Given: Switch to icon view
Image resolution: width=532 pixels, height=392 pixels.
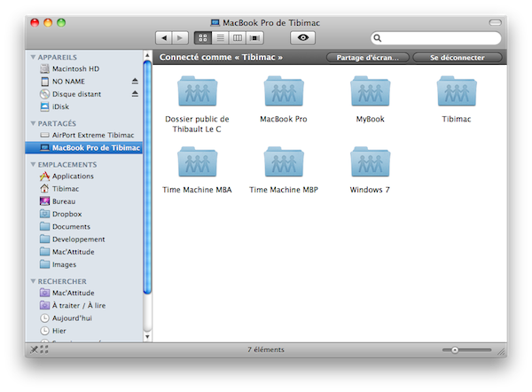Looking at the screenshot, I should click(203, 38).
